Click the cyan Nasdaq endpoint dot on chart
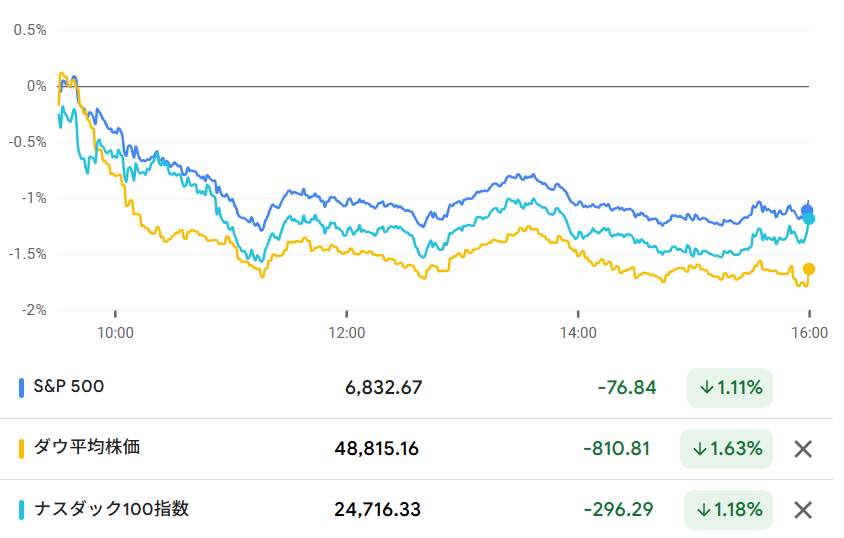Screen dimensions: 844x538 coord(809,219)
